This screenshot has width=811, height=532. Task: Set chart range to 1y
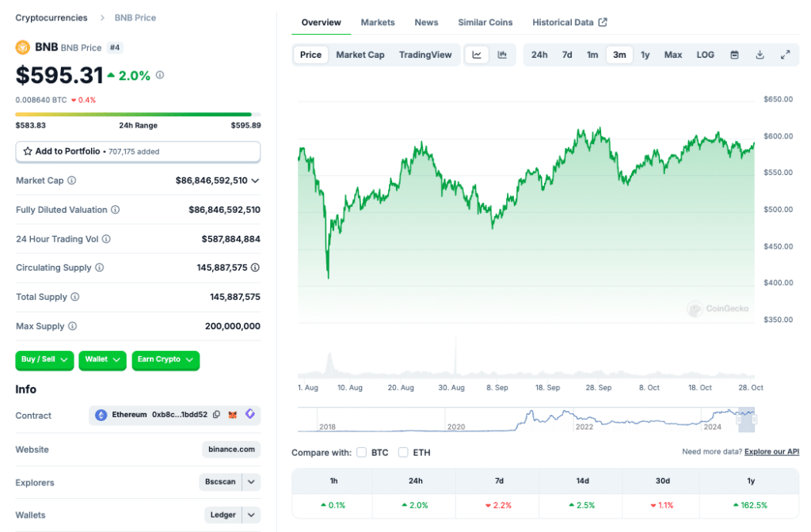click(645, 55)
